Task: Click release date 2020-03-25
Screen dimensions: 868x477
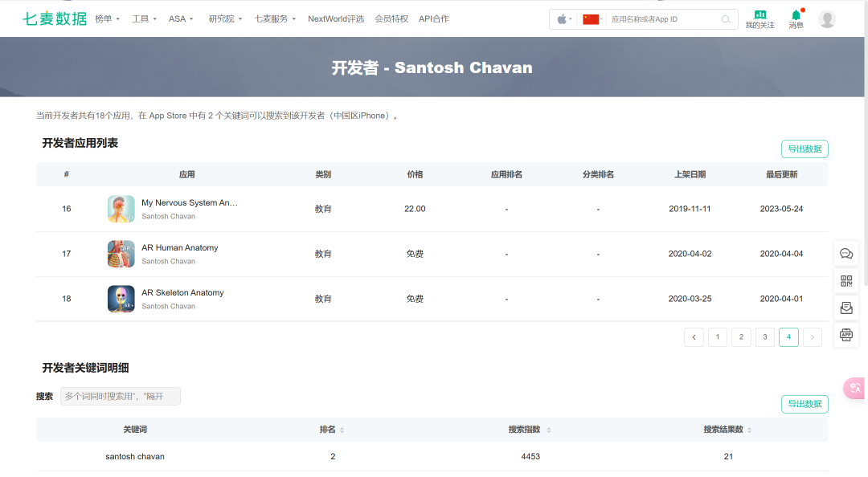Action: 690,298
